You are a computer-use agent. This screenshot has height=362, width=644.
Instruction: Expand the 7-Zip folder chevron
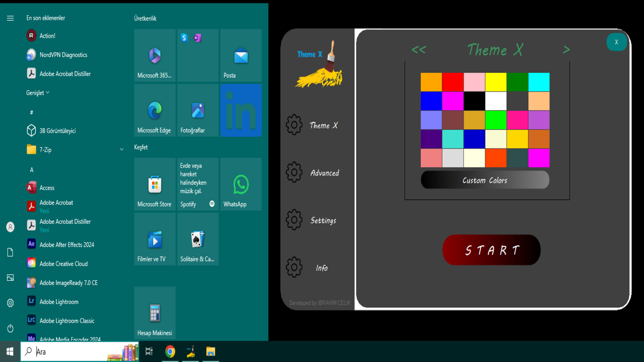pyautogui.click(x=122, y=149)
